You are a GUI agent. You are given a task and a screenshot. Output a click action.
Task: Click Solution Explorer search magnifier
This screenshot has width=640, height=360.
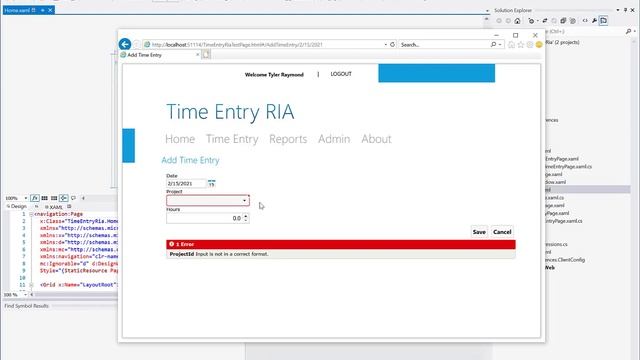click(628, 31)
